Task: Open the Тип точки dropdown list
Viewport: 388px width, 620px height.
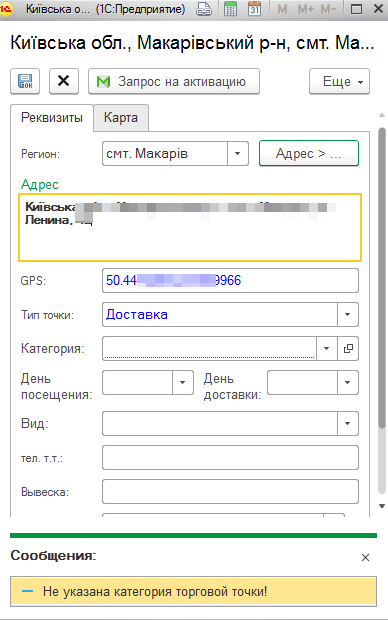Action: pos(348,314)
